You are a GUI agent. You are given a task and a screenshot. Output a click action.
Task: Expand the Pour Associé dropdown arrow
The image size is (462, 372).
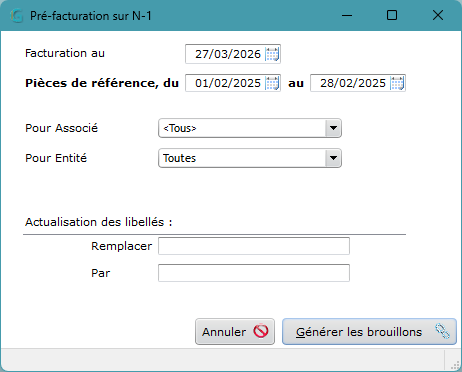[x=333, y=128]
